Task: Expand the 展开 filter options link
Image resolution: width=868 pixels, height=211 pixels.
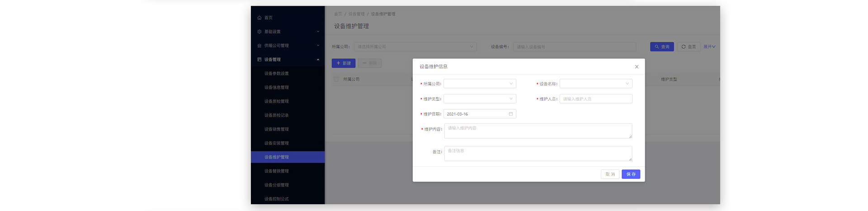Action: coord(709,47)
